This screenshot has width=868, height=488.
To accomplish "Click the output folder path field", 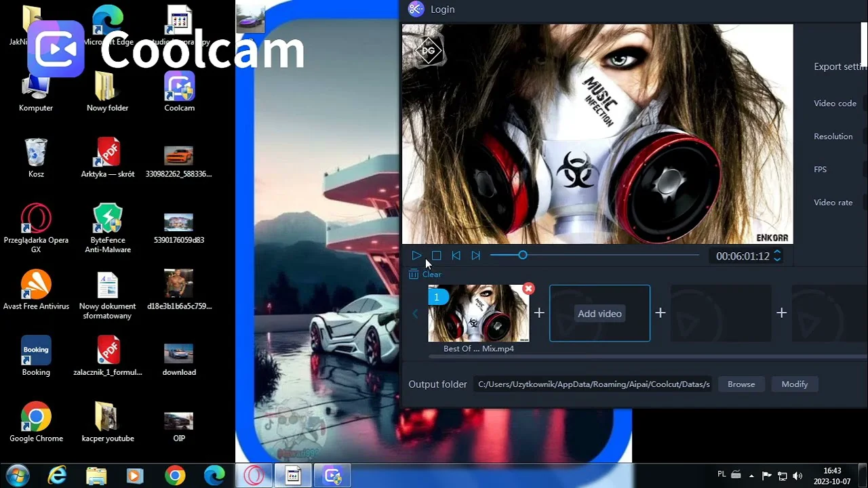I will point(593,384).
